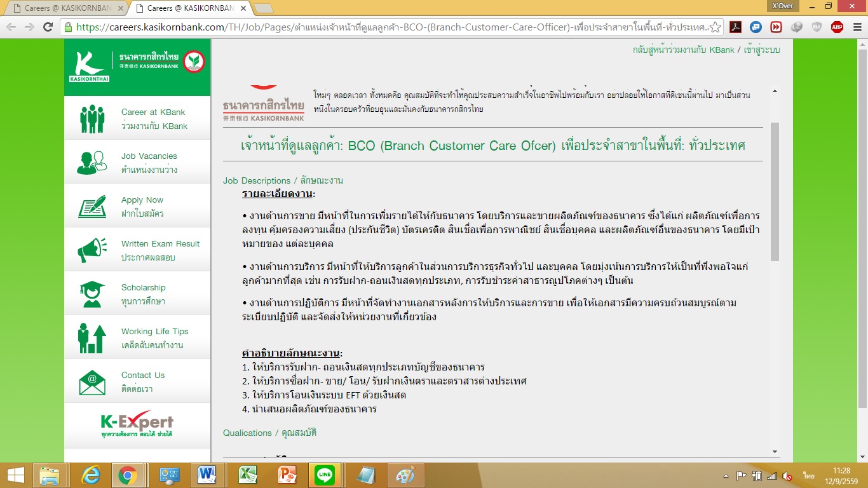Image resolution: width=868 pixels, height=488 pixels.
Task: Click the Qualifications section heading
Action: [x=269, y=433]
